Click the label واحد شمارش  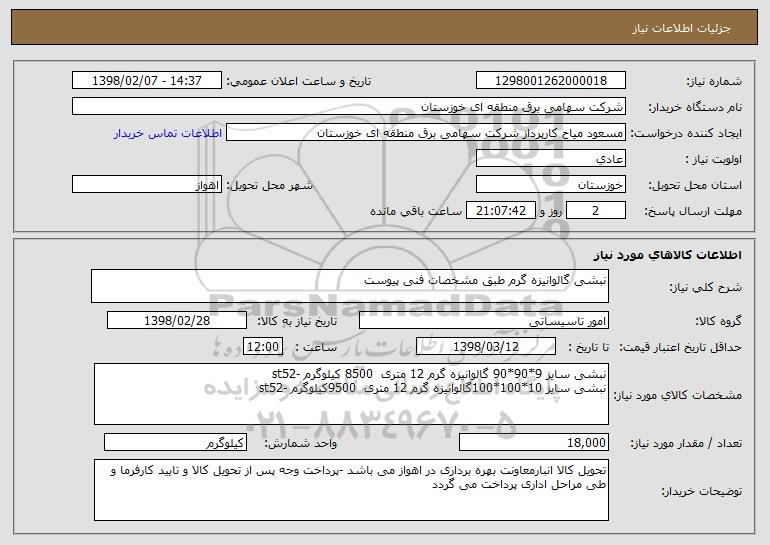pos(301,443)
